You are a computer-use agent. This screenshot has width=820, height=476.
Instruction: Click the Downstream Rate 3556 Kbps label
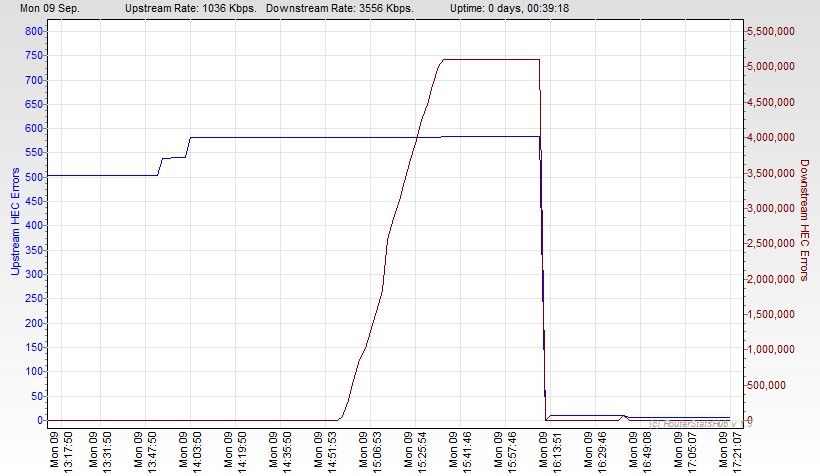(339, 8)
